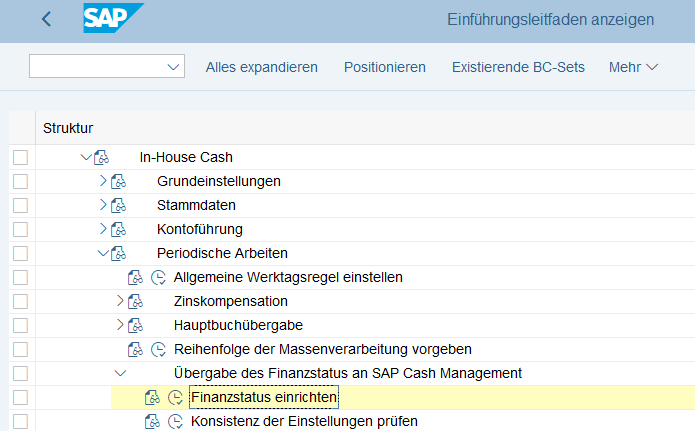Screen dimensions: 695x431
Task: Click Alles expandieren button
Action: click(261, 67)
